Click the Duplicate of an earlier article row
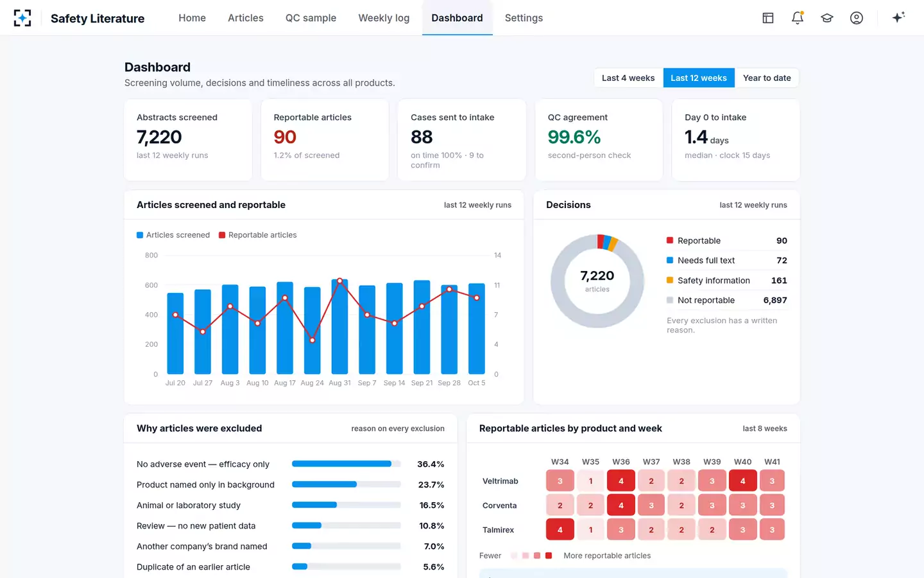 (291, 567)
